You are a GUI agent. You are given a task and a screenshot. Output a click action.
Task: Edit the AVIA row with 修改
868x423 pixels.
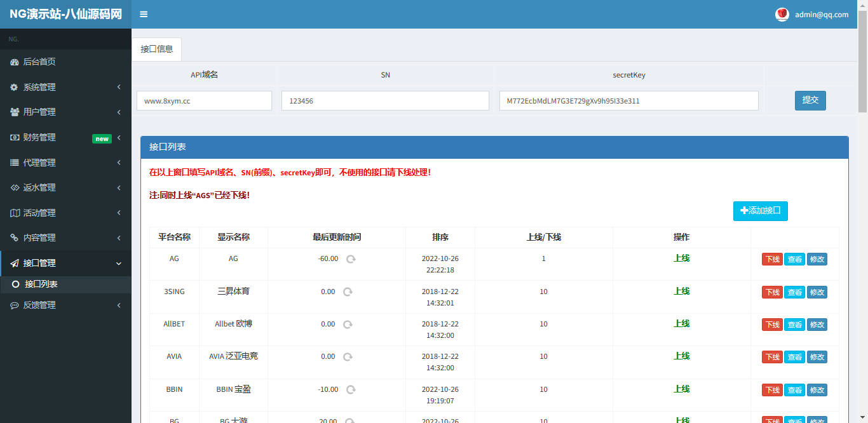(817, 357)
